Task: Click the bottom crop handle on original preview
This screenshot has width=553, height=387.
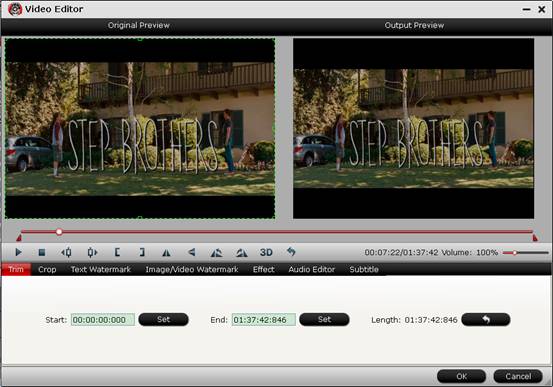Action: (x=140, y=218)
